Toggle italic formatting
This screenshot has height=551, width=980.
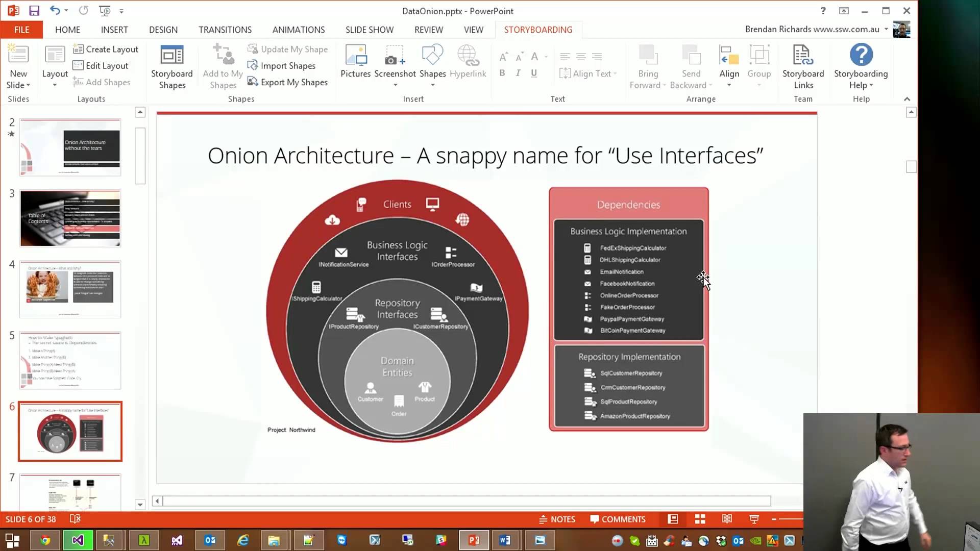coord(518,73)
